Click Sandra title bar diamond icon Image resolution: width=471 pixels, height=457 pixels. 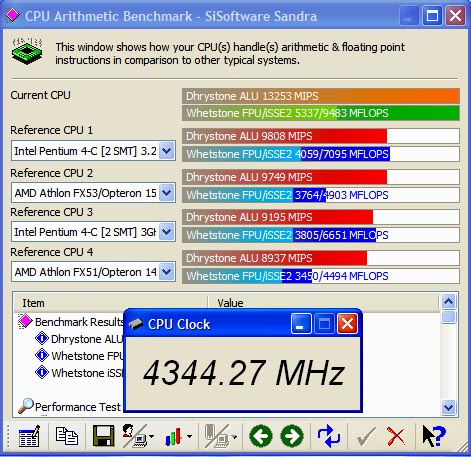[12, 15]
